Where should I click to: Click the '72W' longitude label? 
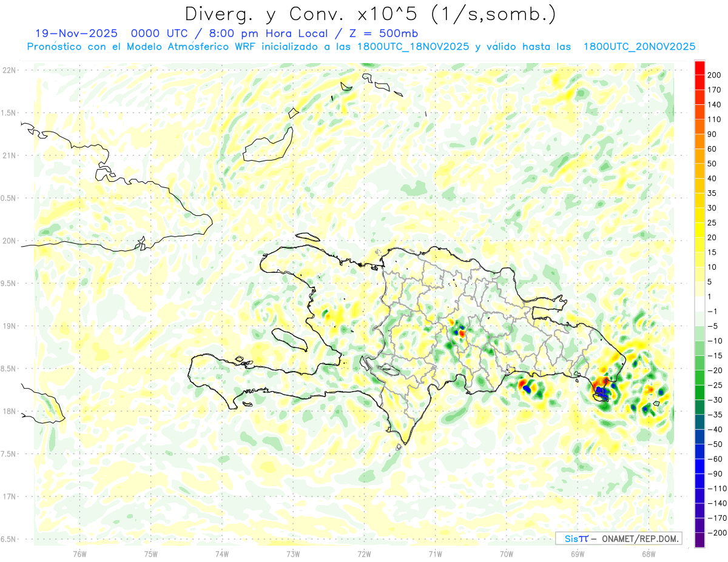coord(364,554)
